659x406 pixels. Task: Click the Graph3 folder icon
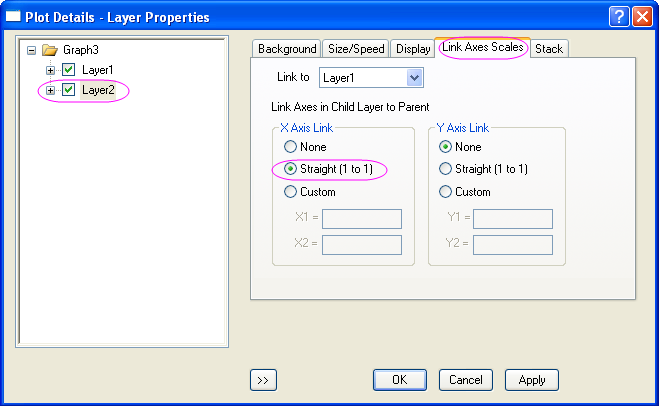51,49
